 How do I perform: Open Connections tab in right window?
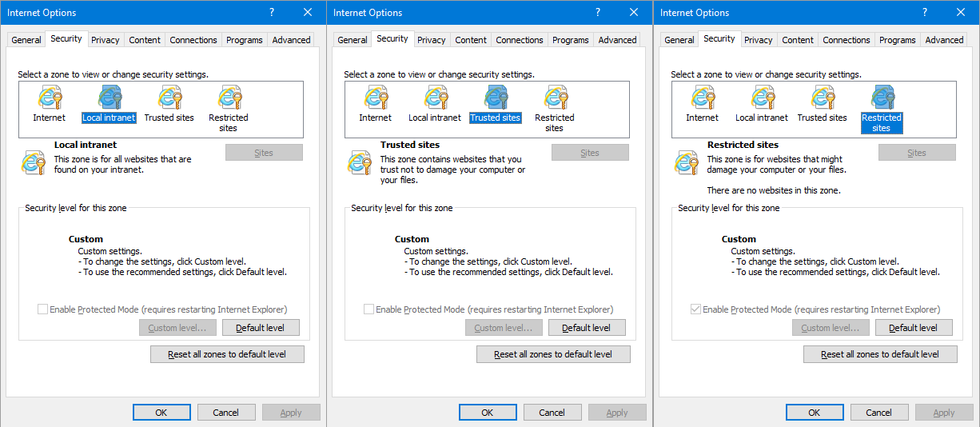point(847,40)
